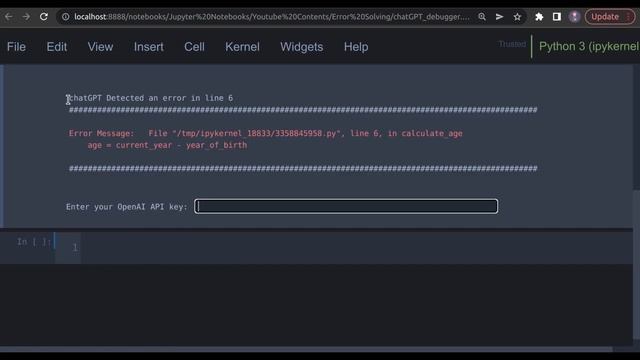Click the Python 3 (ipykernel) kernel name
640x360 pixels.
point(589,47)
